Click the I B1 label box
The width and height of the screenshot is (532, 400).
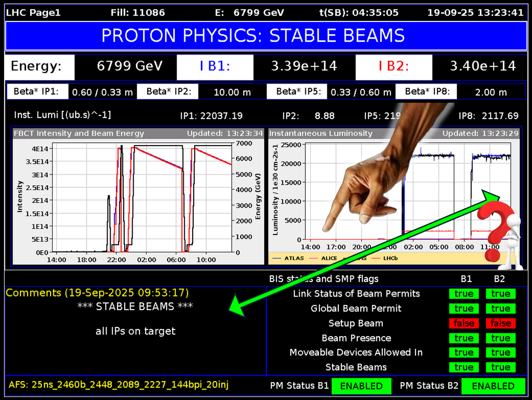coord(215,66)
